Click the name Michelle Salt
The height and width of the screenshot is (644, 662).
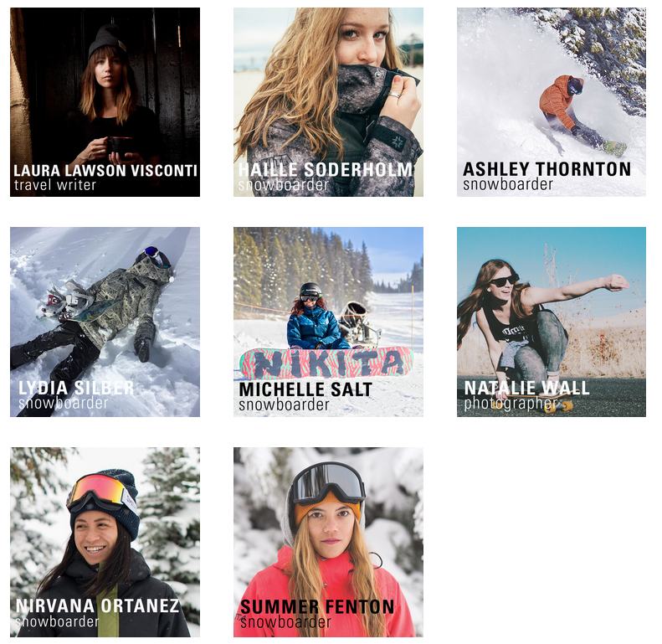click(305, 389)
